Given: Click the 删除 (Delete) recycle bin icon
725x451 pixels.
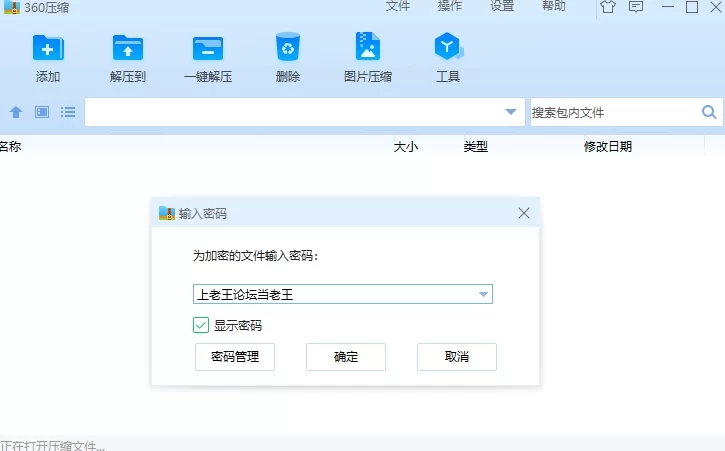Looking at the screenshot, I should [288, 48].
